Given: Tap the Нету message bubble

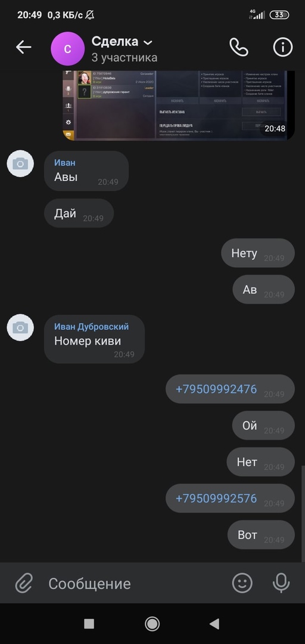Looking at the screenshot, I should [258, 253].
